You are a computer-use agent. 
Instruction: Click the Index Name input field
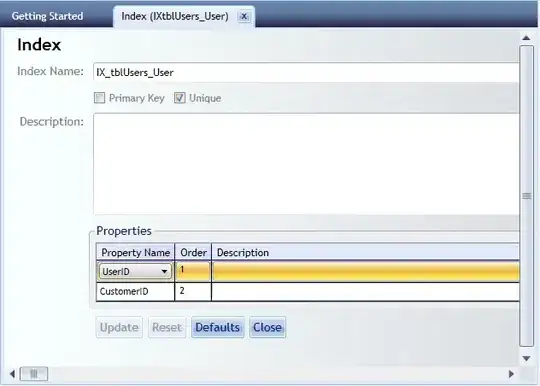pyautogui.click(x=306, y=72)
